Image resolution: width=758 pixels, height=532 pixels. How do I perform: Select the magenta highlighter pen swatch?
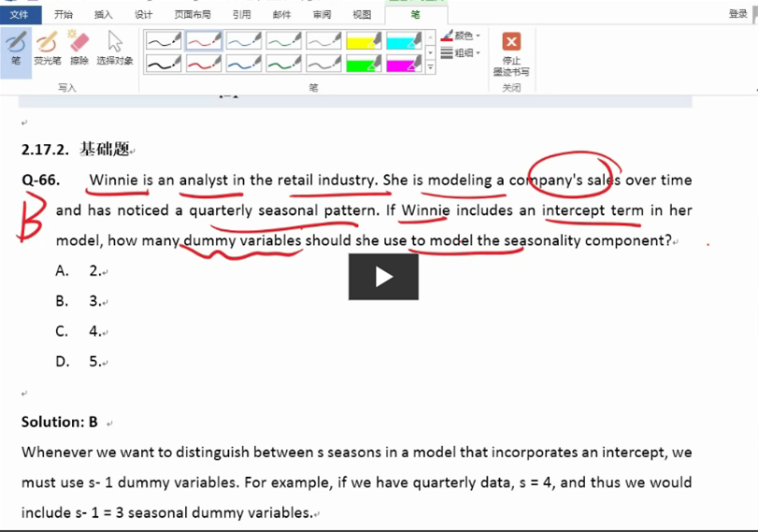[404, 64]
